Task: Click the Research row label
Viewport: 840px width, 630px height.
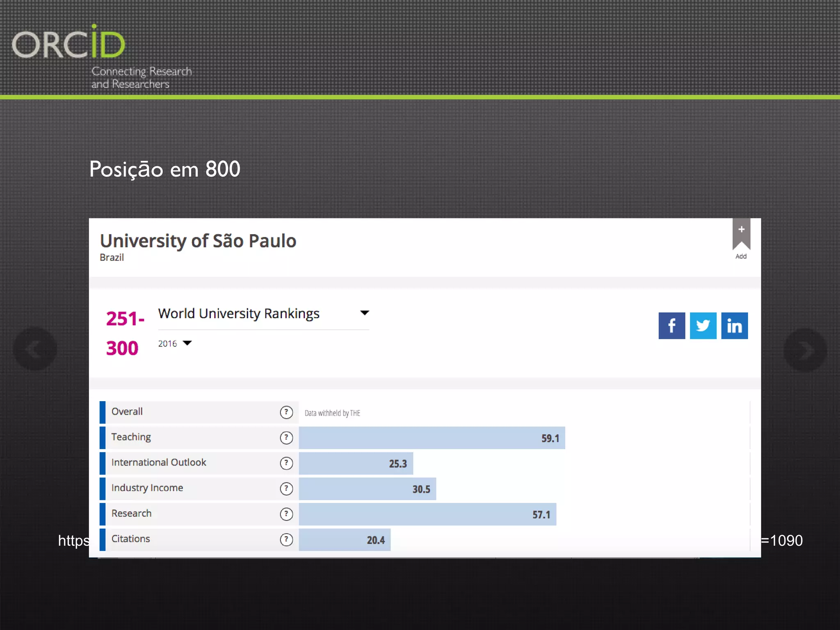Action: pyautogui.click(x=131, y=513)
